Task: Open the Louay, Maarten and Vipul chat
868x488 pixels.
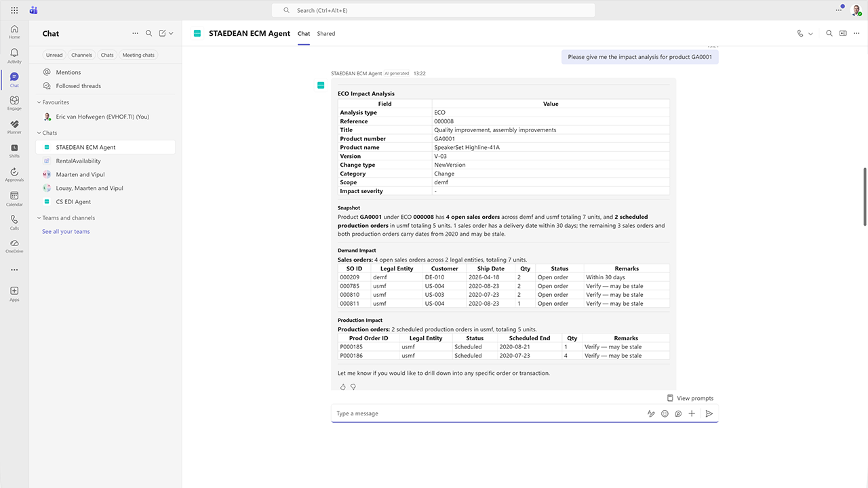Action: point(106,188)
